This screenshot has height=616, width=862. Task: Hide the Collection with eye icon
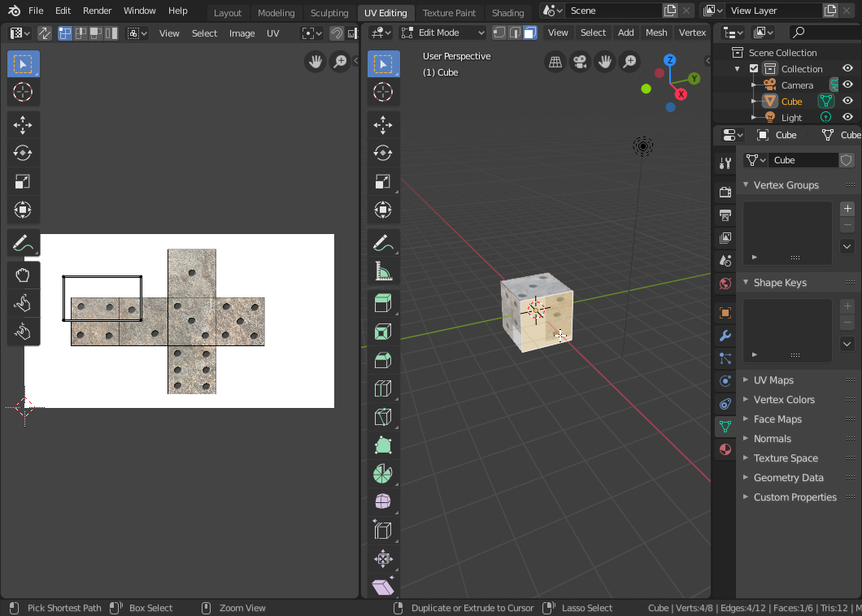[x=847, y=68]
